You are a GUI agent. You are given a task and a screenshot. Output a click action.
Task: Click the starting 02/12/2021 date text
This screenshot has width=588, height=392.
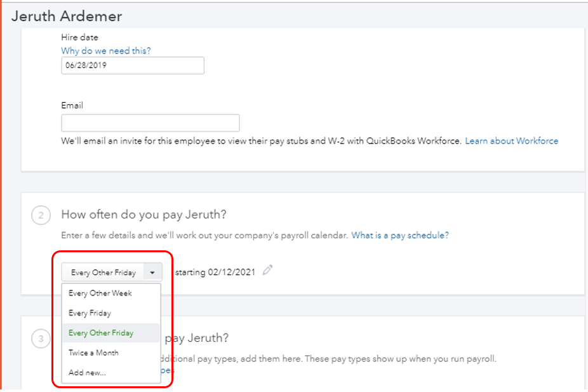(x=215, y=273)
